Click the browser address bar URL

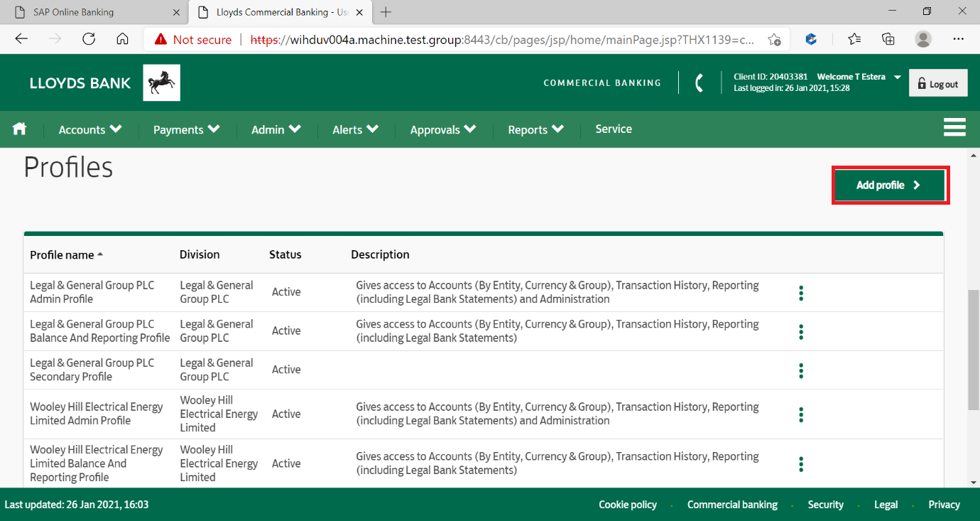[503, 40]
